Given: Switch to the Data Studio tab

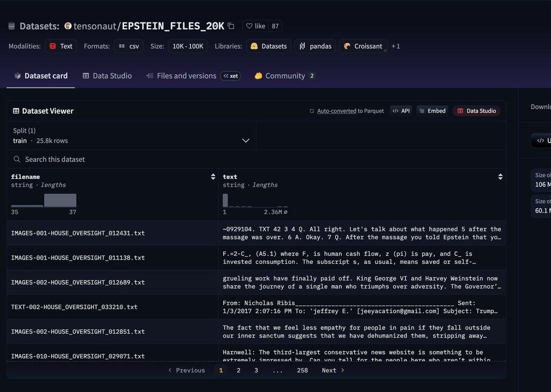Looking at the screenshot, I should pos(107,76).
